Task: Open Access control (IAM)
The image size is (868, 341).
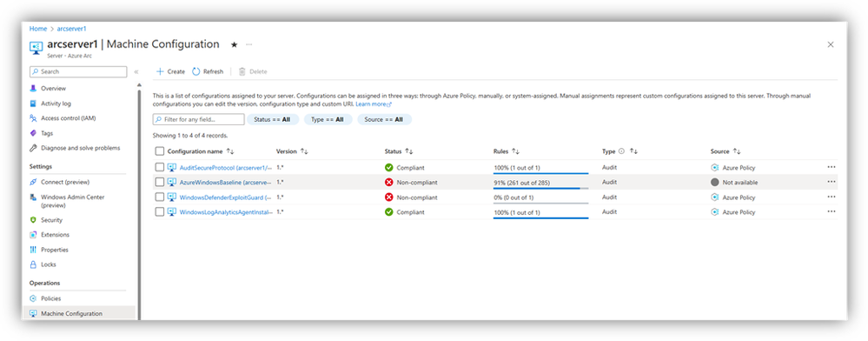Action: pos(68,118)
